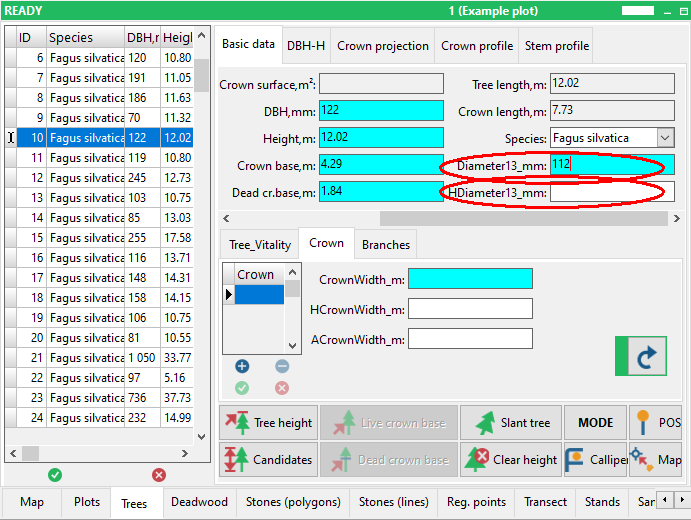691x520 pixels.
Task: Open the Deadwood tab
Action: tap(199, 502)
